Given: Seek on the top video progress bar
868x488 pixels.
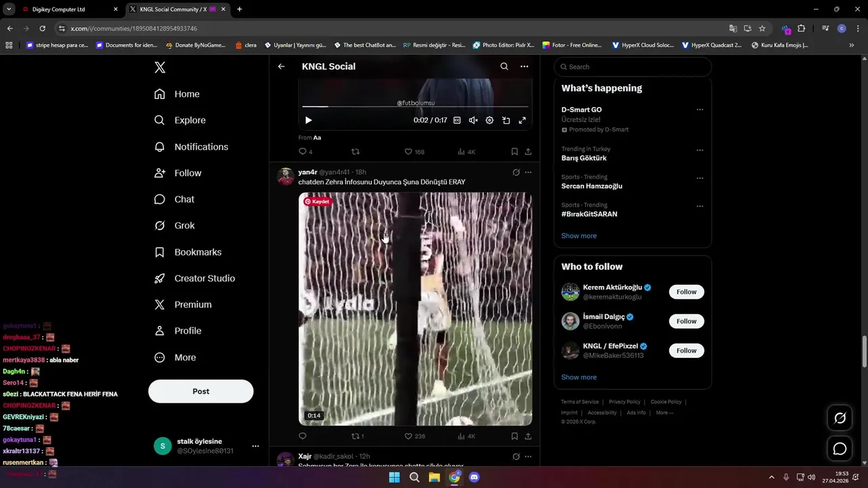Looking at the screenshot, I should pyautogui.click(x=415, y=106).
